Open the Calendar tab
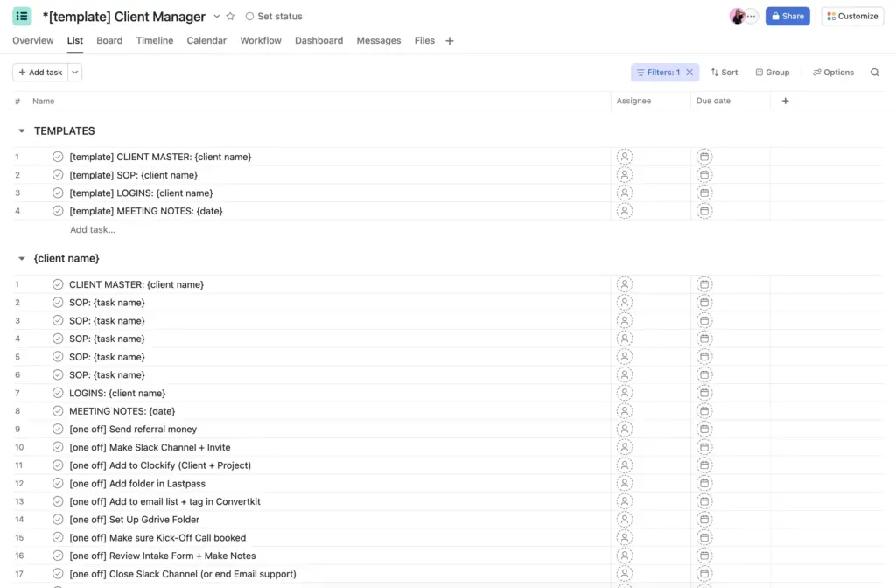Image resolution: width=896 pixels, height=588 pixels. (206, 40)
